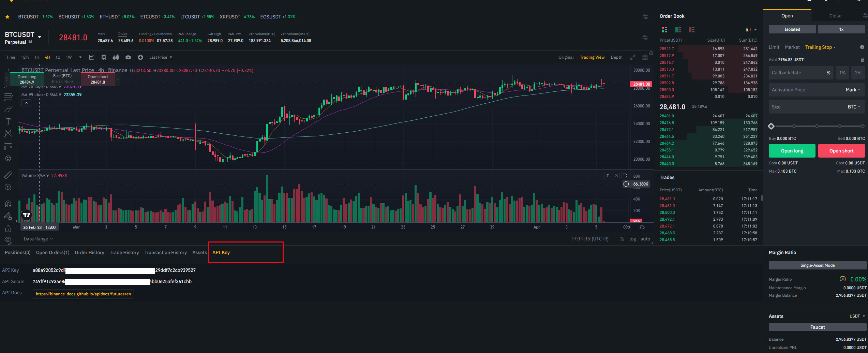Show asks-only order book view

tap(692, 30)
